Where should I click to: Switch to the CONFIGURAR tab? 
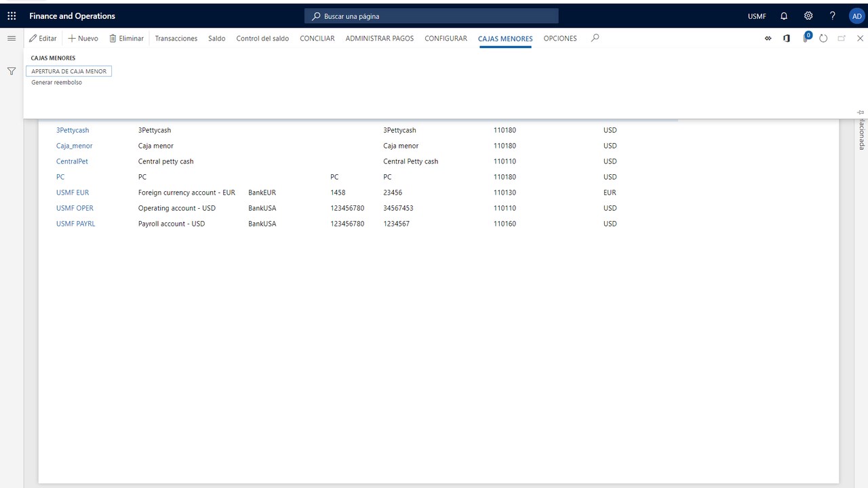point(446,39)
